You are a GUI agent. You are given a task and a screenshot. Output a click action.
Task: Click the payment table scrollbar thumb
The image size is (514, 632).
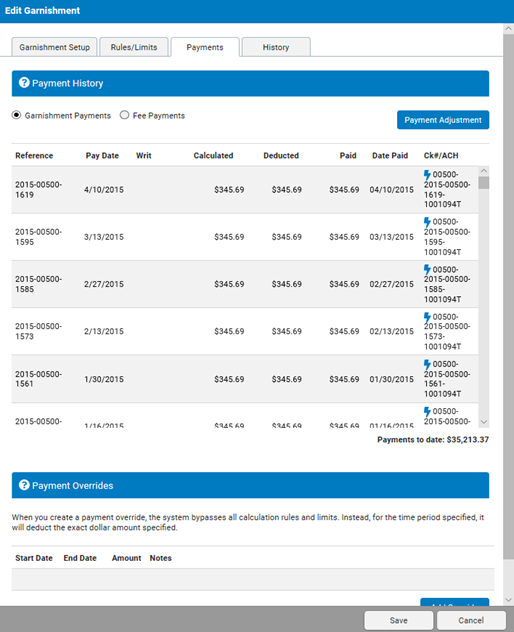pyautogui.click(x=484, y=183)
